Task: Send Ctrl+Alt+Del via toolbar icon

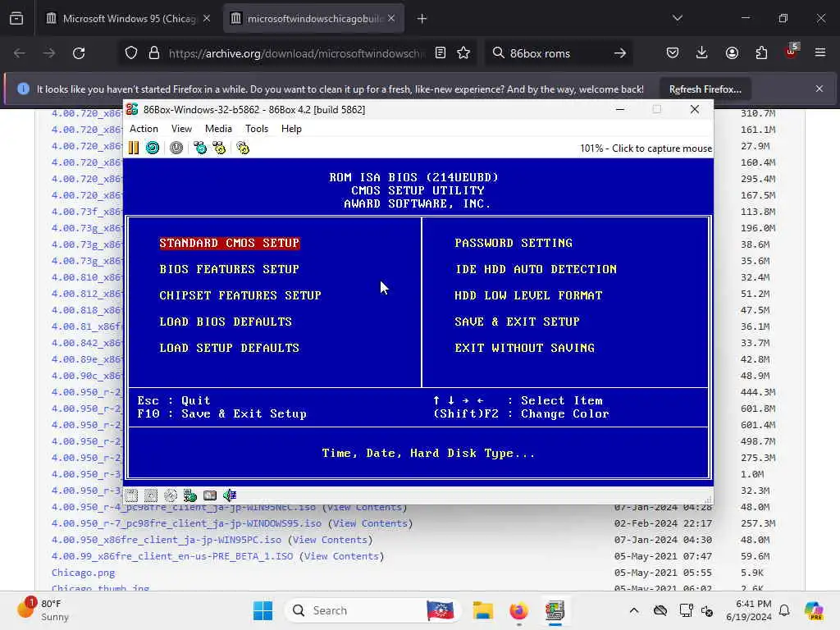Action: (x=200, y=148)
